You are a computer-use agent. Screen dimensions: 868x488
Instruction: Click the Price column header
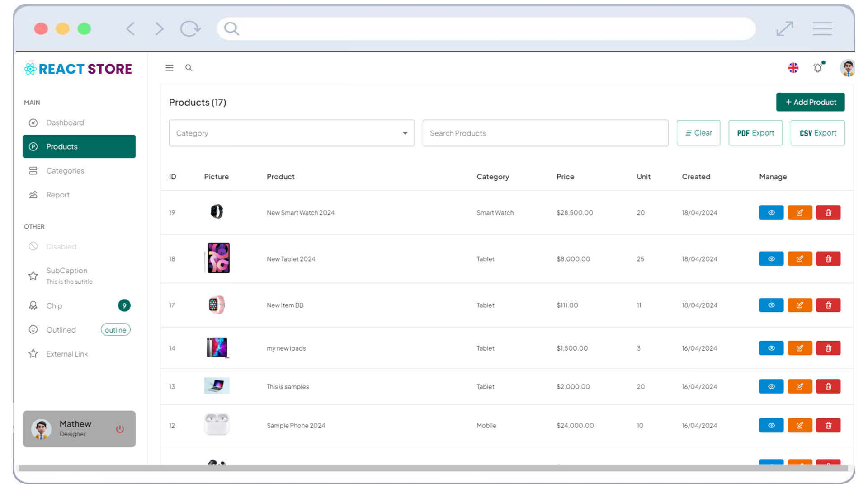click(565, 177)
